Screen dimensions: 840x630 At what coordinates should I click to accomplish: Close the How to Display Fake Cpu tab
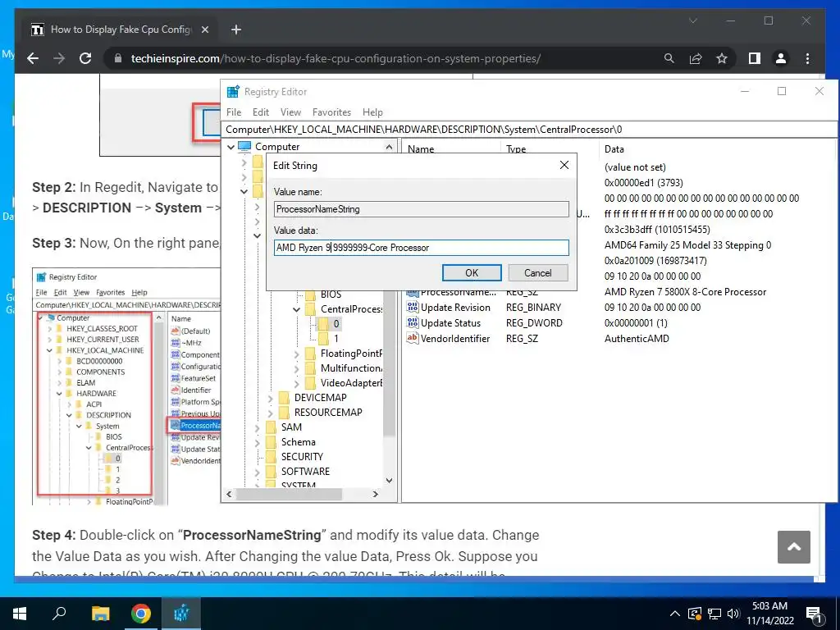[204, 30]
